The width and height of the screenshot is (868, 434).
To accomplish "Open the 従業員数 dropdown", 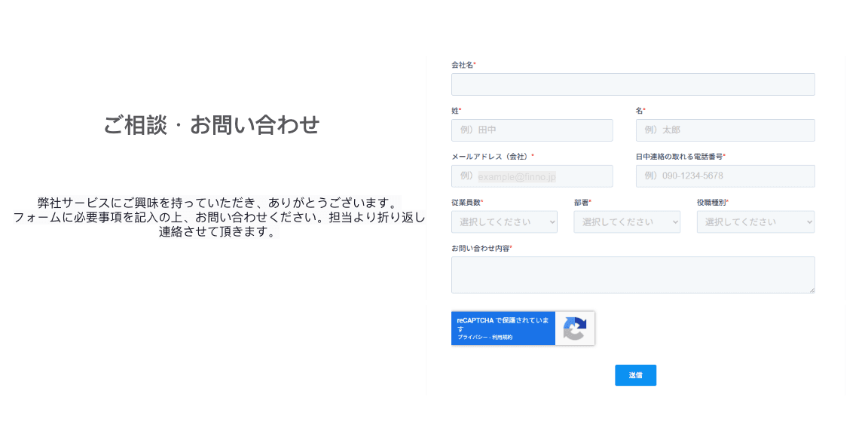I will point(504,222).
